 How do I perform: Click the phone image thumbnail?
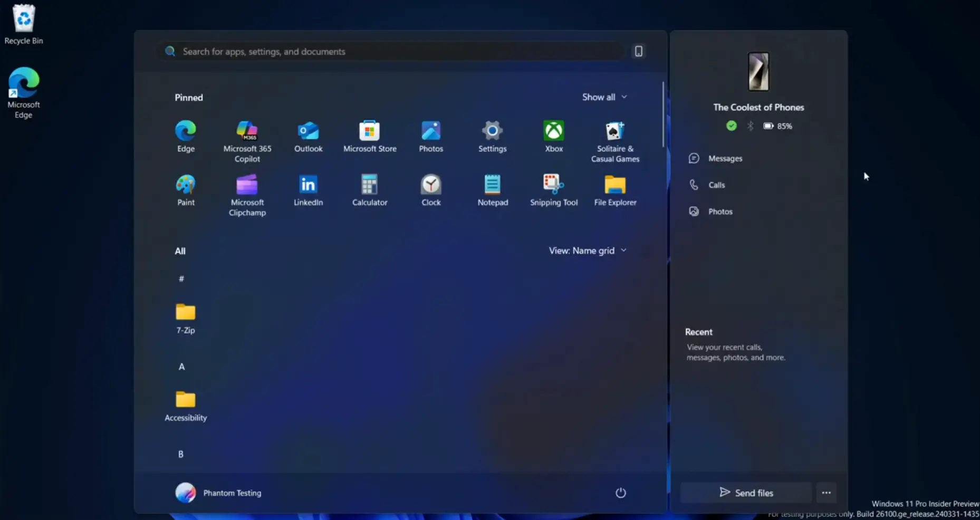[x=758, y=72]
